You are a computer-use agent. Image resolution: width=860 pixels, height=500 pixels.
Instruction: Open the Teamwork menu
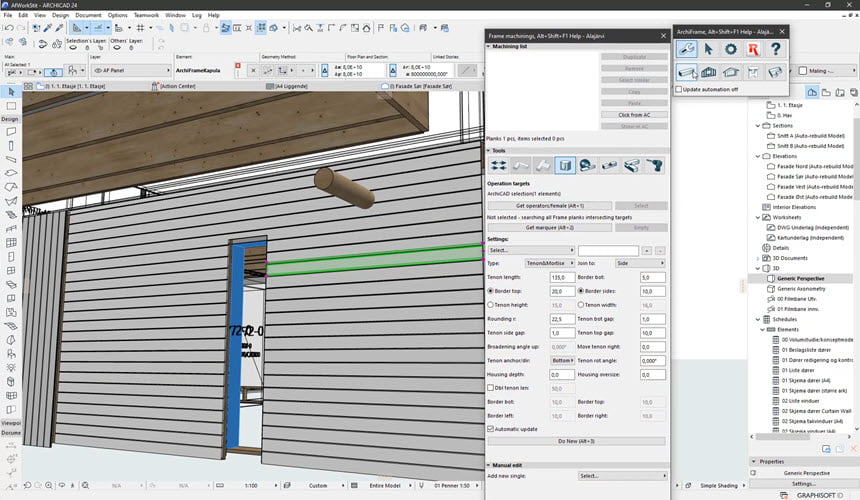click(x=146, y=15)
